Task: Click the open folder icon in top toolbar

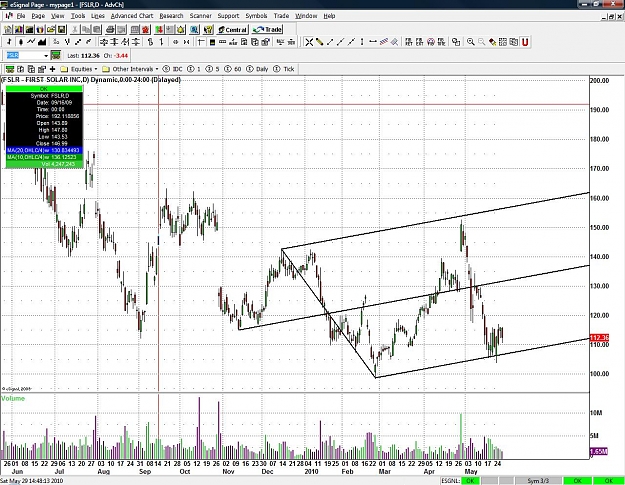Action: [51, 29]
